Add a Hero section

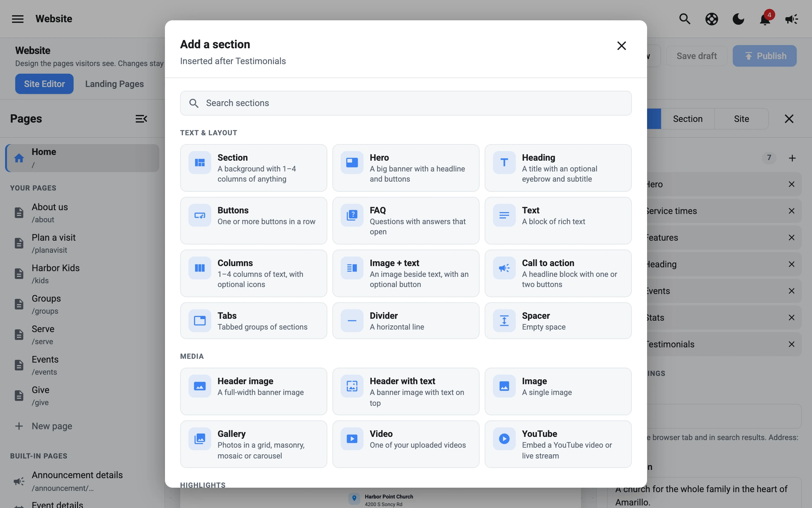(406, 168)
